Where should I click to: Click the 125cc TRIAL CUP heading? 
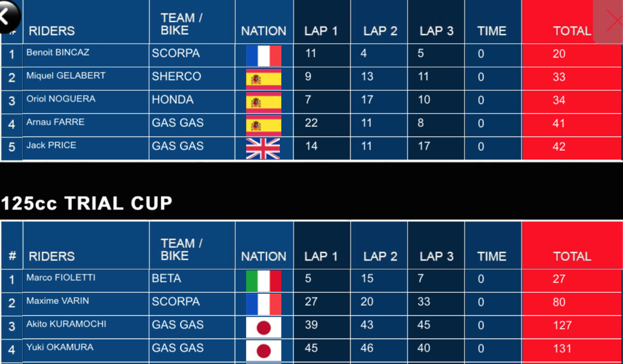87,203
